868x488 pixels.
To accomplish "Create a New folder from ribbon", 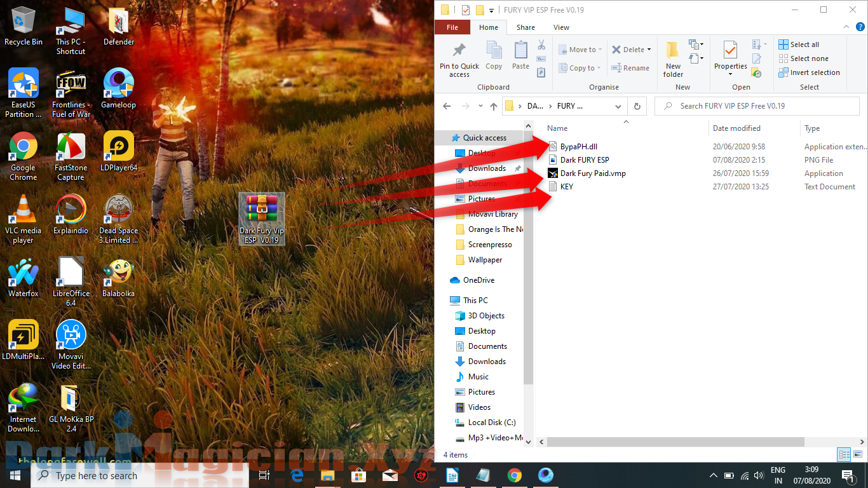I will click(x=673, y=58).
